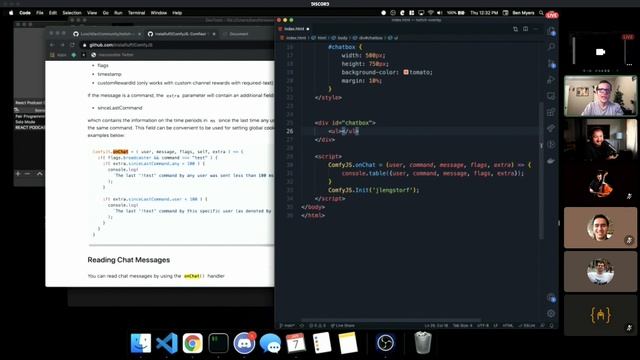Open Messages from the Dock
This screenshot has height=360, width=640.
pyautogui.click(x=270, y=343)
